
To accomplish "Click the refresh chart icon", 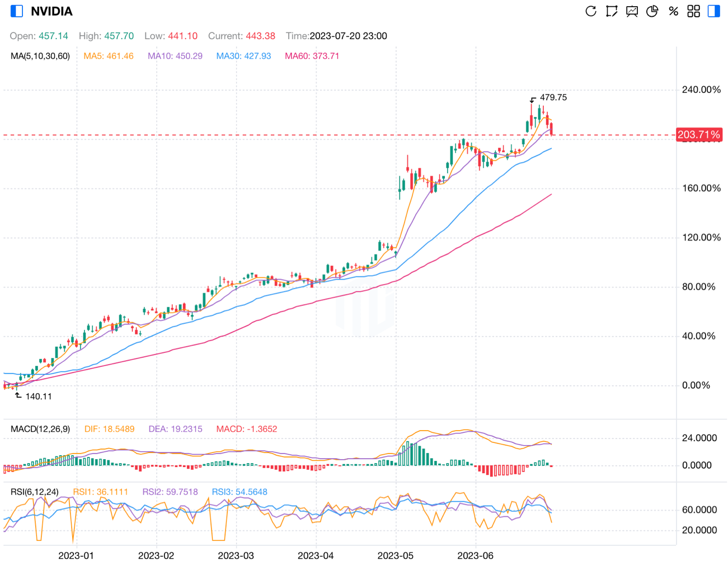I will (x=590, y=11).
